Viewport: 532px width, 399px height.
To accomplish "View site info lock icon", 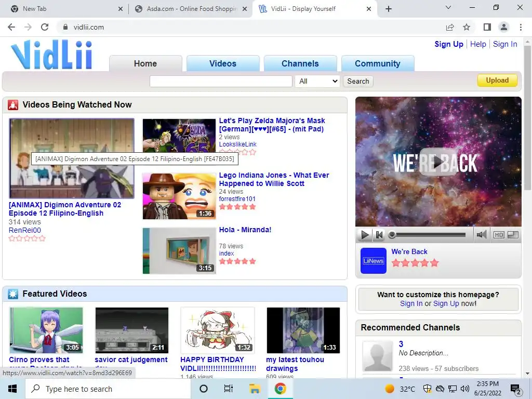I will click(65, 27).
